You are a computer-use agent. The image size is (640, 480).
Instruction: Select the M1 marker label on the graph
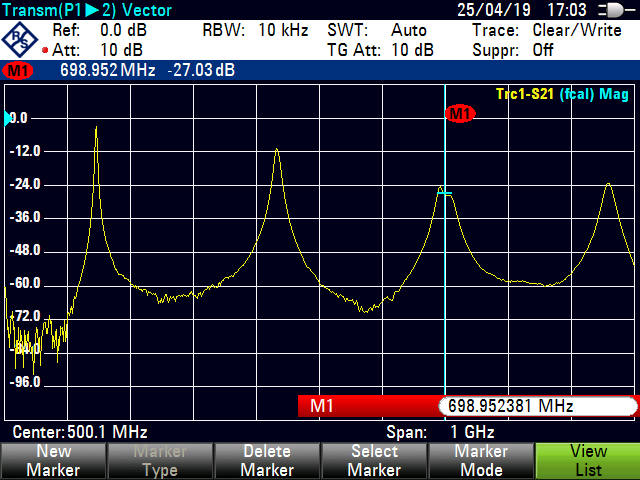point(460,114)
